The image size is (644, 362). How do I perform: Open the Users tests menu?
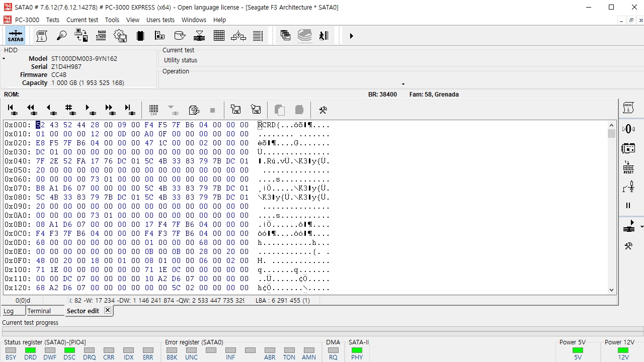pyautogui.click(x=160, y=20)
